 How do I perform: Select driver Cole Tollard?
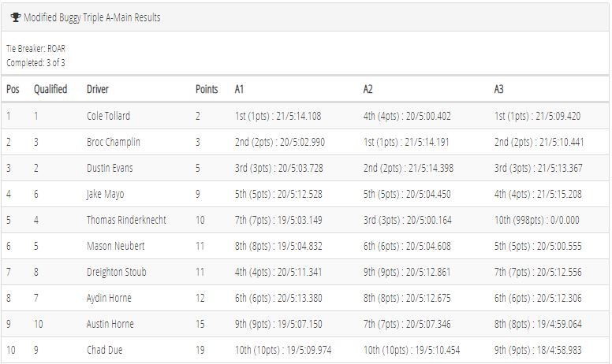(x=108, y=116)
